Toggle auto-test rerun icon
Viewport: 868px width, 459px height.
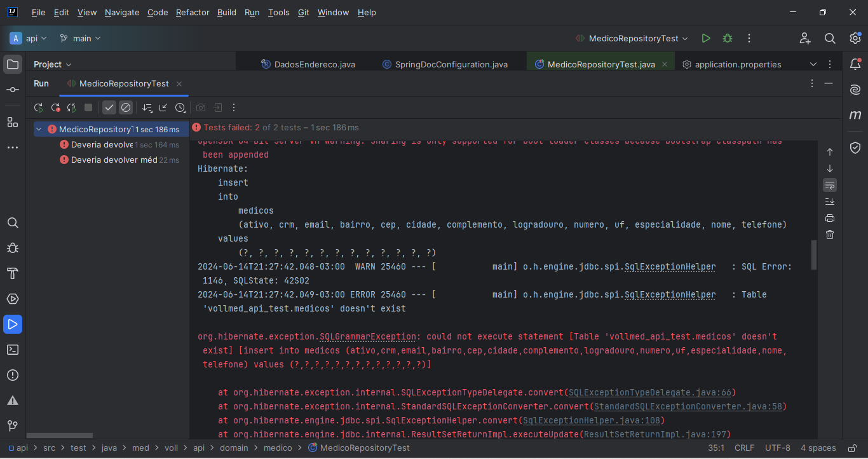click(x=72, y=107)
